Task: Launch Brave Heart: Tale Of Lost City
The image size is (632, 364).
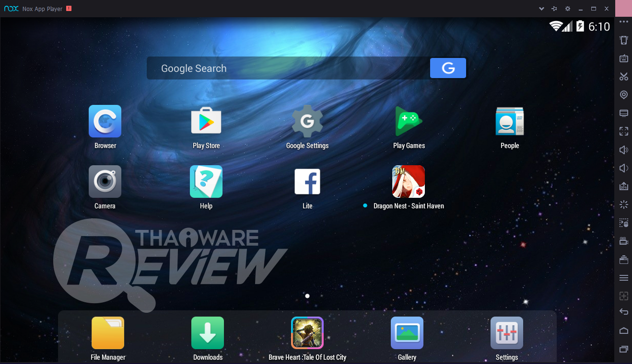Action: click(307, 333)
